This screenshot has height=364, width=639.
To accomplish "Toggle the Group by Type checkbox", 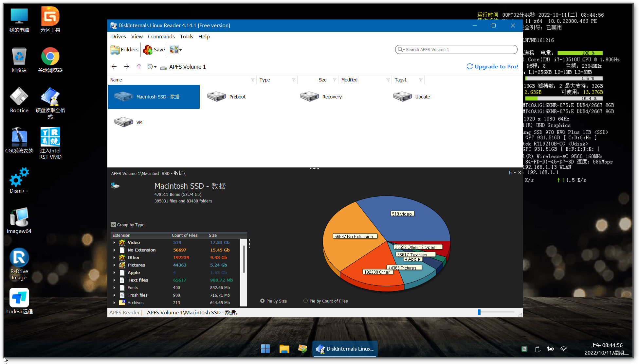I will [114, 225].
